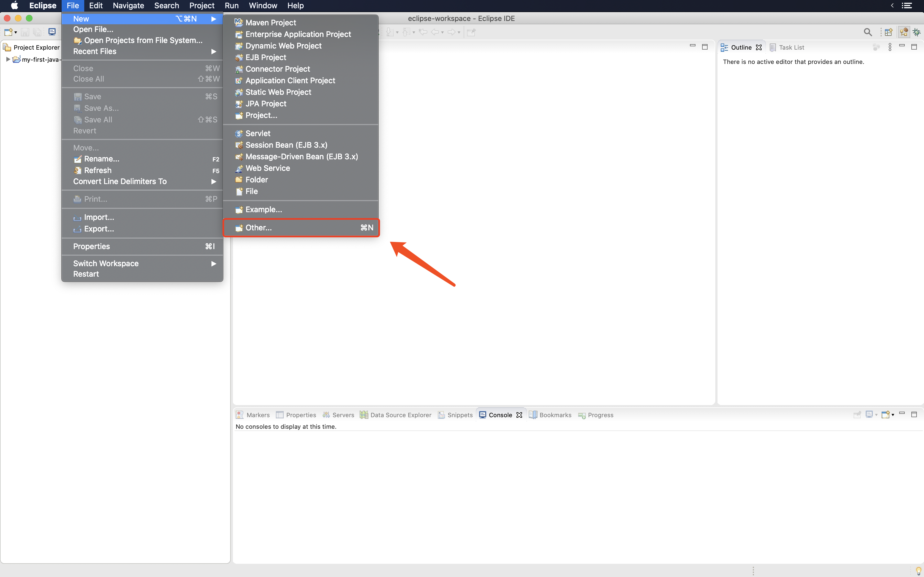Select the Project Explorer tab

click(x=31, y=47)
